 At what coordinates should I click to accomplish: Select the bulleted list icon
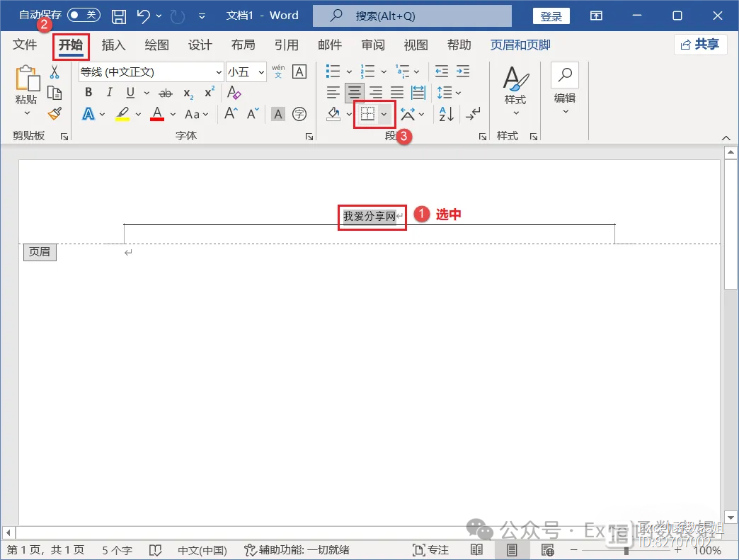coord(333,72)
